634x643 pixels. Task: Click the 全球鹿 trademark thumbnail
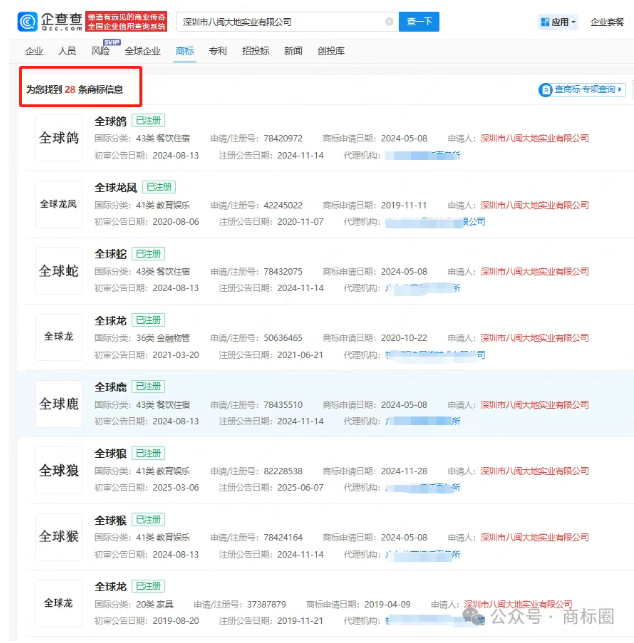click(x=58, y=404)
